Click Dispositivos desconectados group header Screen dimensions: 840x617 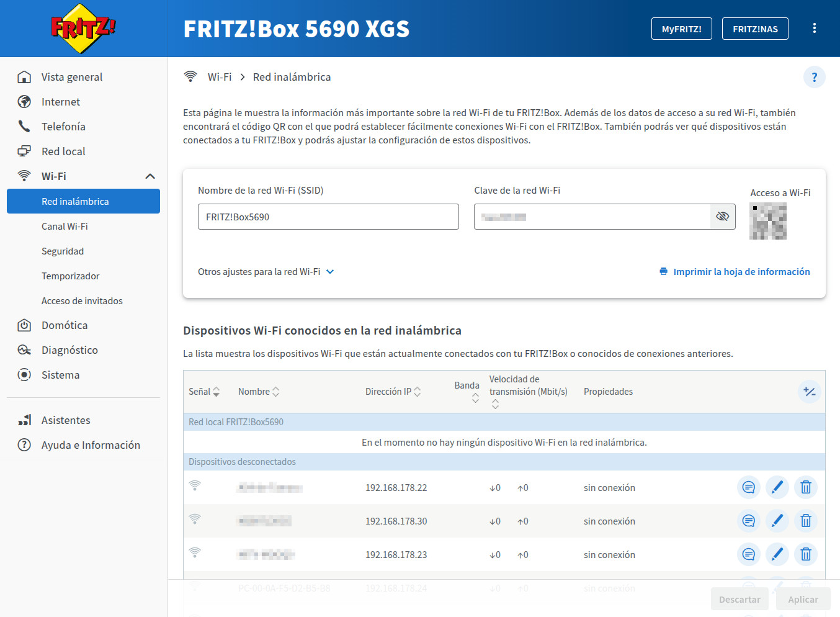(504, 462)
